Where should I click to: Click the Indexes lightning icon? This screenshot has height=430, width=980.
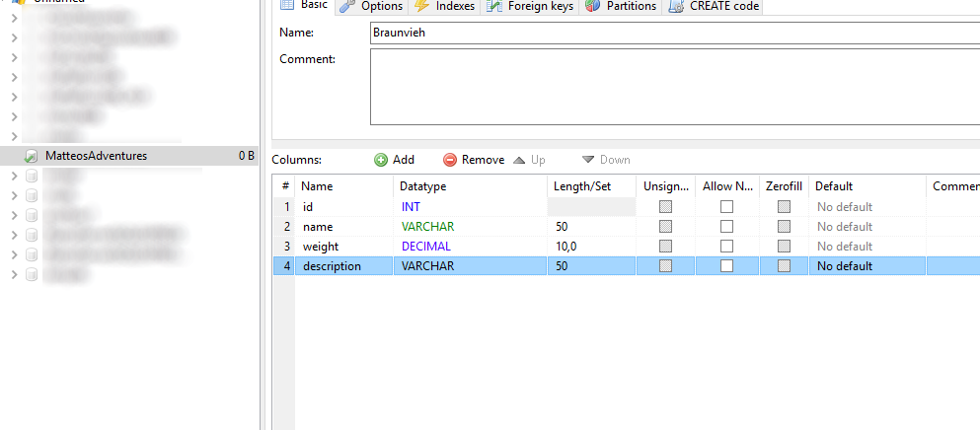(421, 6)
